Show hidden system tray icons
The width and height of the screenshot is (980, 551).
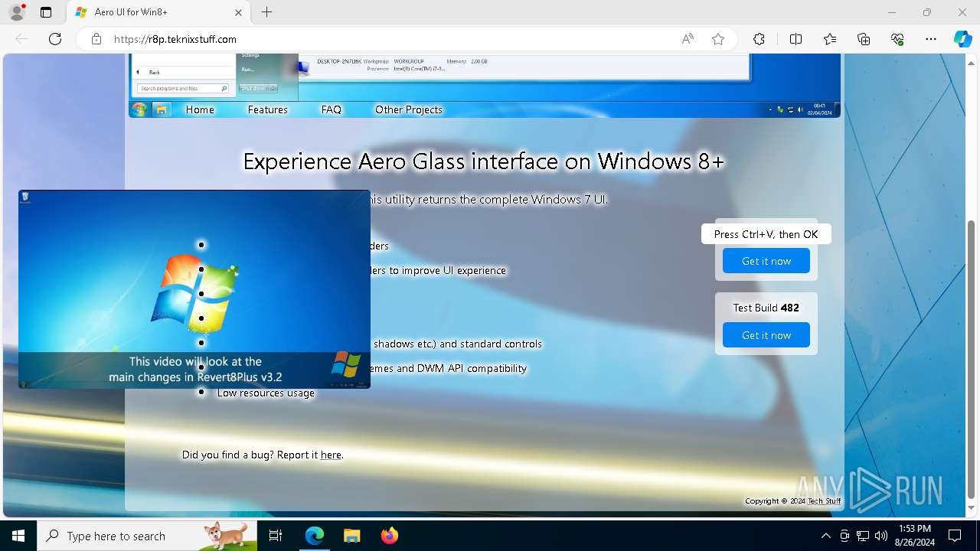click(x=825, y=536)
